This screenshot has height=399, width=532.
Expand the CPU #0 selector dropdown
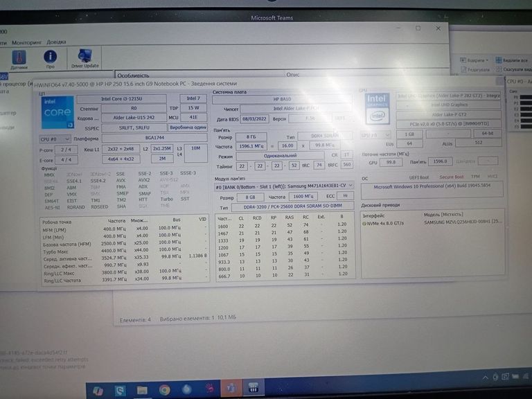click(x=55, y=139)
